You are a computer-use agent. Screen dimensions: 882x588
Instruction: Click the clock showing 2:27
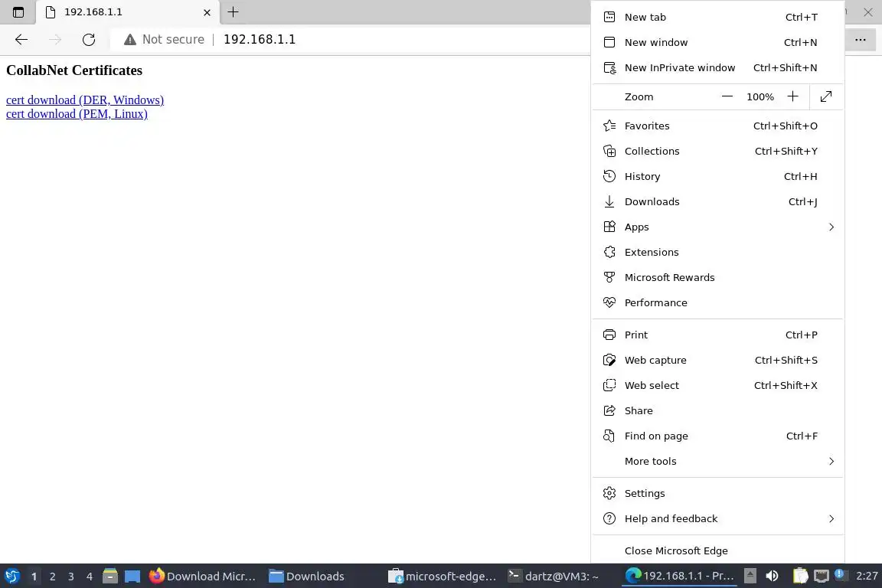(x=867, y=577)
